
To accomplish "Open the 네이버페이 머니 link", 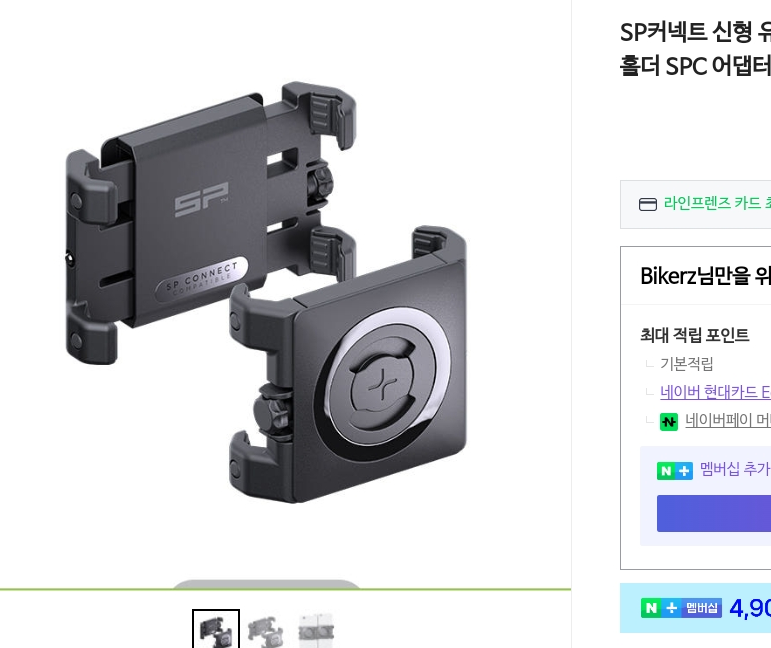I will [x=728, y=420].
